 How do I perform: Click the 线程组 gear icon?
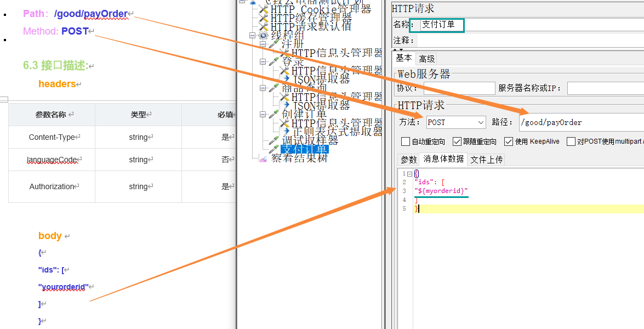tap(262, 35)
